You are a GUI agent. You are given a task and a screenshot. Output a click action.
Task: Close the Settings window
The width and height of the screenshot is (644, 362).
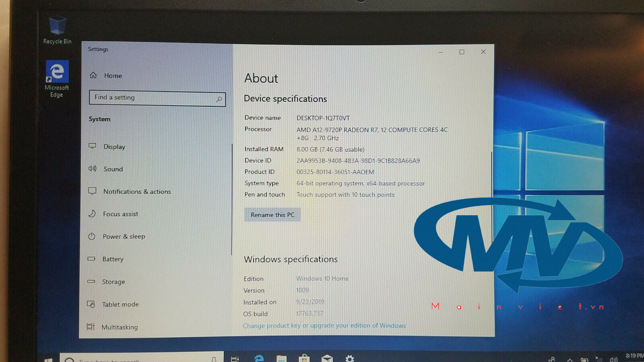[x=483, y=52]
